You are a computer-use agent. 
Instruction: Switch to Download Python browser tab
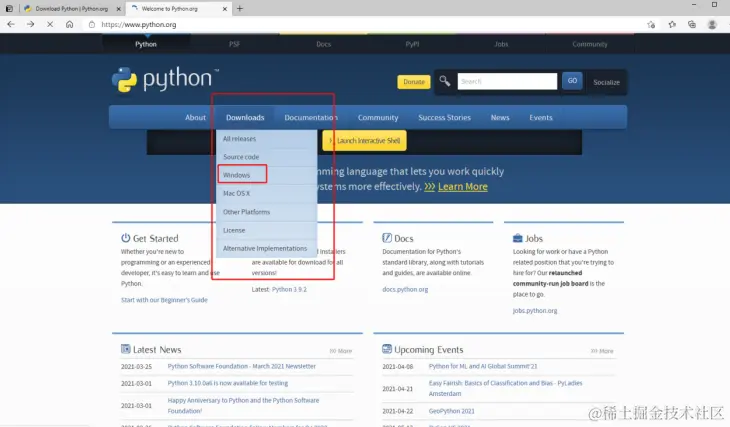[x=72, y=9]
